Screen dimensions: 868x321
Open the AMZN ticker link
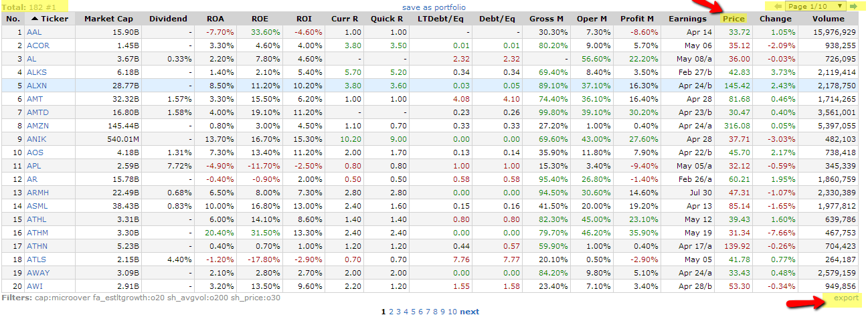pos(37,126)
